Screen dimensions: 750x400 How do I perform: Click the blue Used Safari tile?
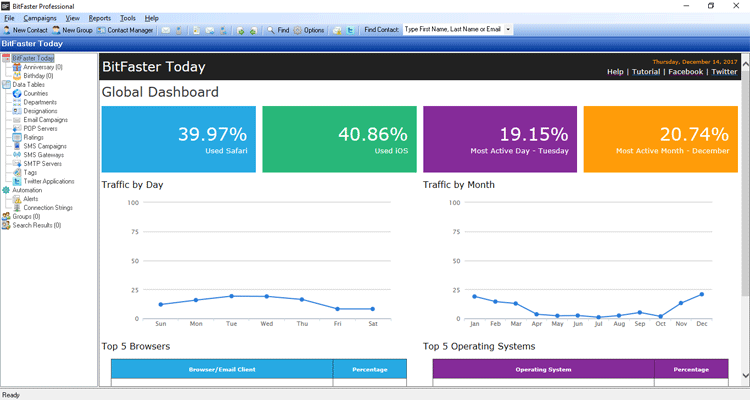(178, 139)
